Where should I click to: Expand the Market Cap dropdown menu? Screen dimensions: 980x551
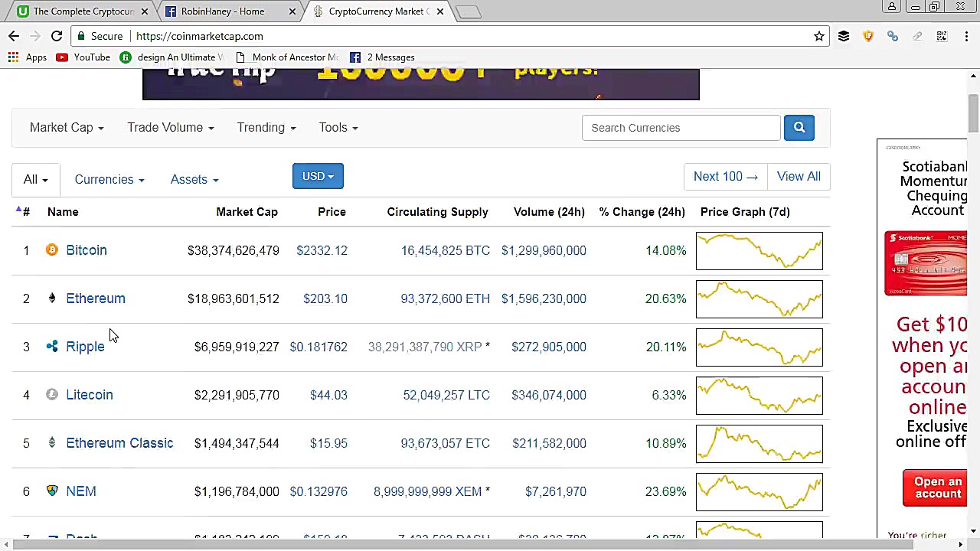pos(67,128)
